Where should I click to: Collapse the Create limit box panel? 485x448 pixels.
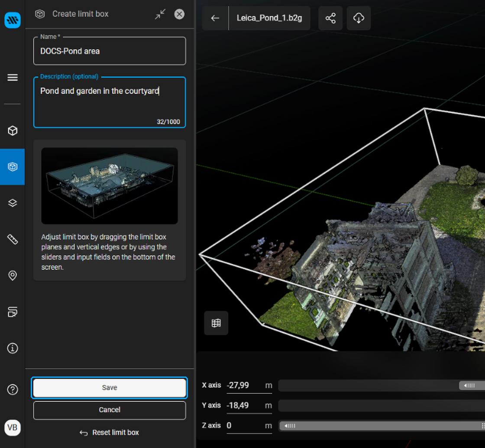tap(160, 14)
